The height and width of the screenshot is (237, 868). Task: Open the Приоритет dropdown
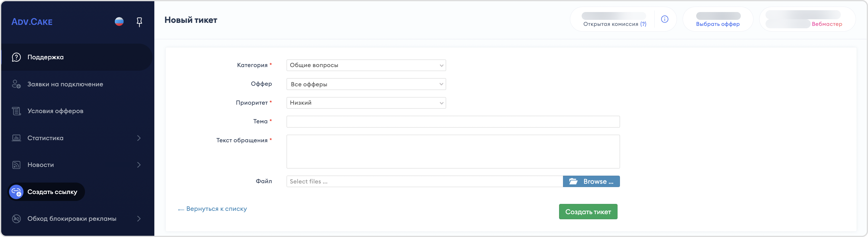(366, 103)
